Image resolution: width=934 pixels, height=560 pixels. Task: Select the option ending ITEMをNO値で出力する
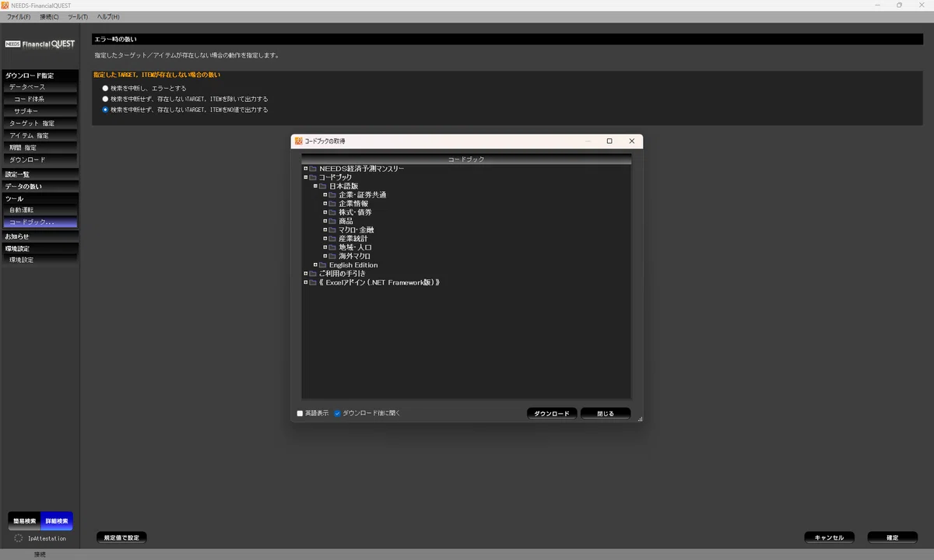(106, 110)
